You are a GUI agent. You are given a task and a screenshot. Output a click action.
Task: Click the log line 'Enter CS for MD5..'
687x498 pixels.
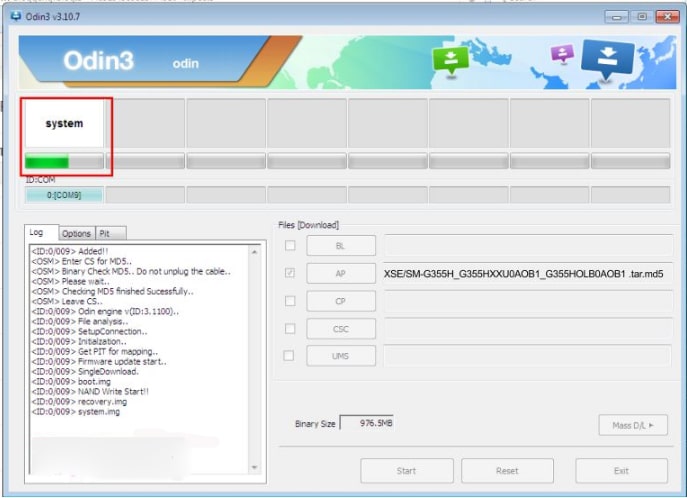[x=81, y=261]
